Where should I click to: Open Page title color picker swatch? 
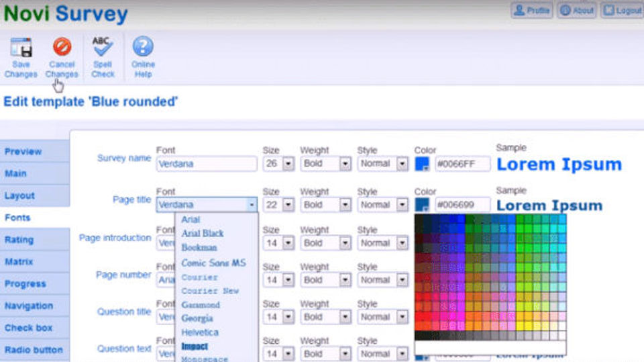(422, 204)
